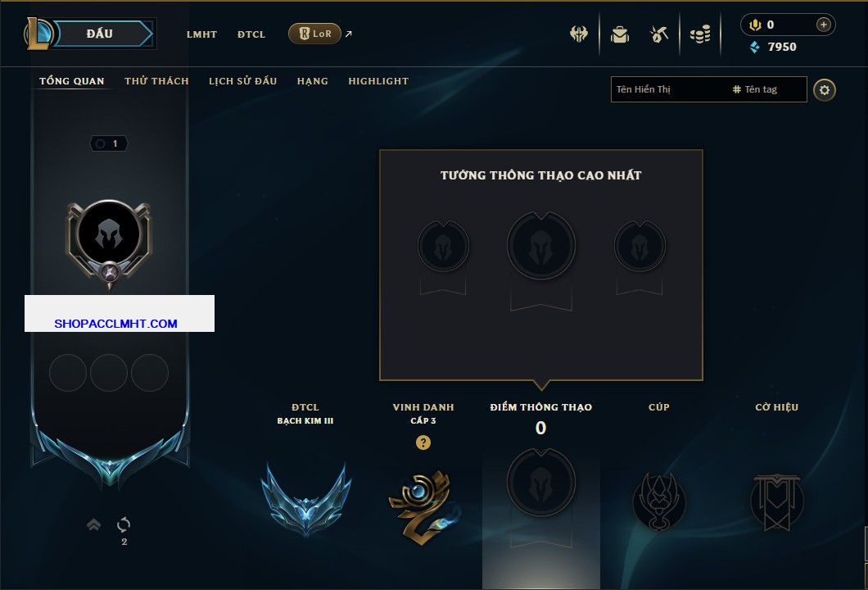Image resolution: width=868 pixels, height=590 pixels.
Task: Open the Store coins icon
Action: tap(700, 34)
